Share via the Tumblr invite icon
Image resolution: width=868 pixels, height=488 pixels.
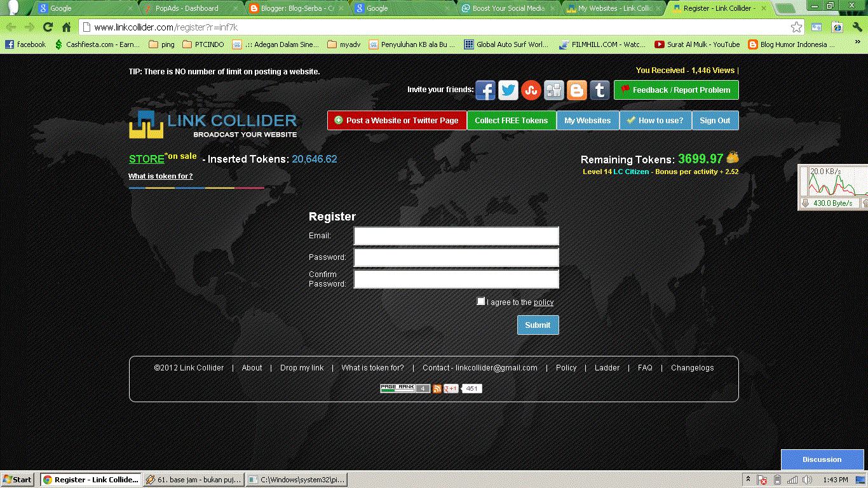pyautogui.click(x=600, y=90)
